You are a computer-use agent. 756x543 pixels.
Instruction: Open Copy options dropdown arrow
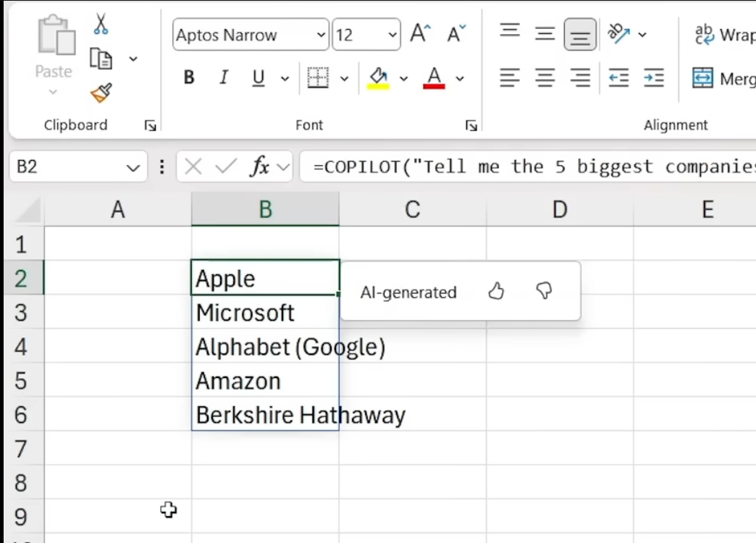point(133,59)
